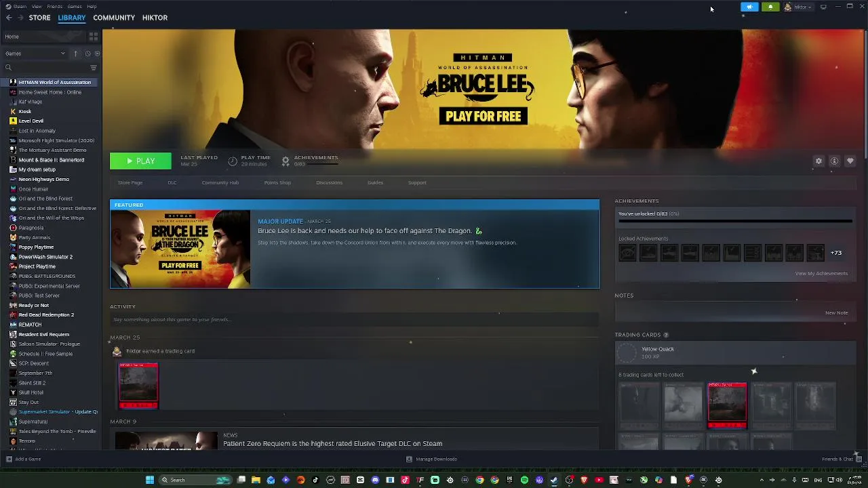
Task: Click the Windows taskbar Search box
Action: tap(194, 480)
